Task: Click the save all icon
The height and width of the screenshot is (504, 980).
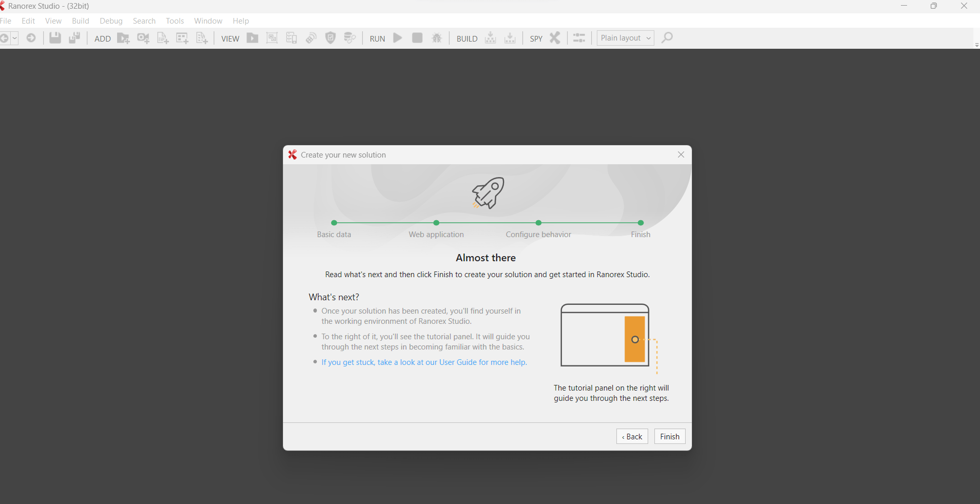Action: coord(74,37)
